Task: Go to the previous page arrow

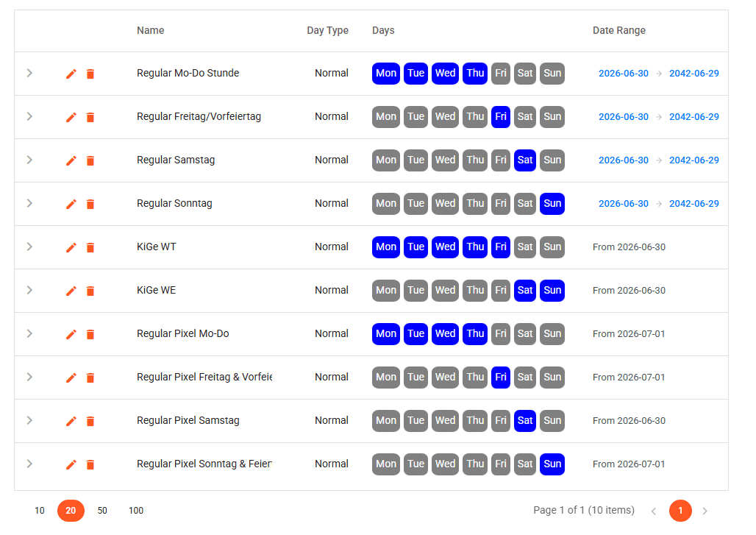Action: [654, 511]
